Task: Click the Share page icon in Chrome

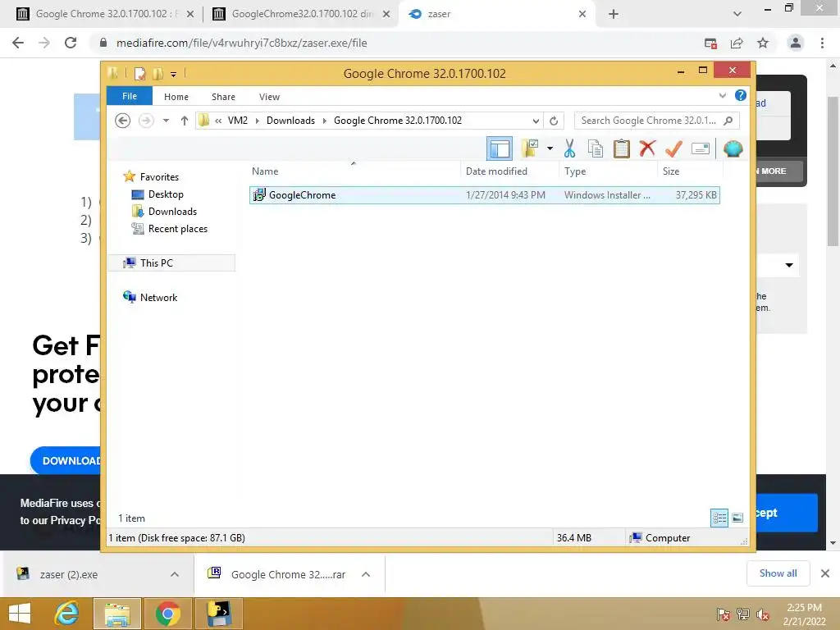Action: coord(737,43)
